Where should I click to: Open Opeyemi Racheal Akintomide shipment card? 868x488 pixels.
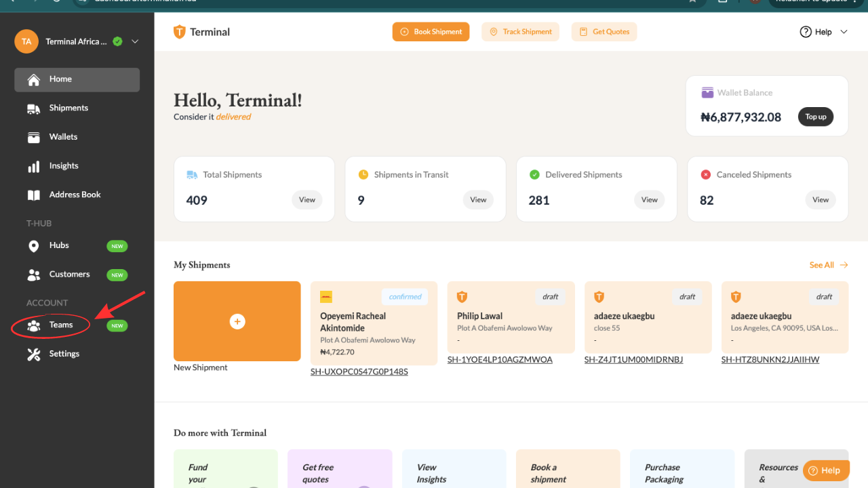[x=374, y=323]
